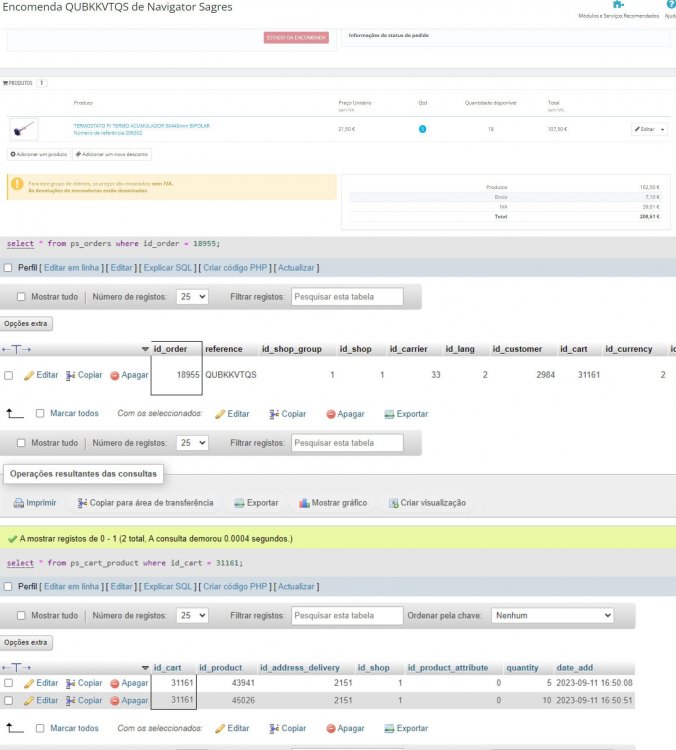Open the Número de registos dropdown below orders table
Viewport: 676px width, 750px height.
pos(192,443)
